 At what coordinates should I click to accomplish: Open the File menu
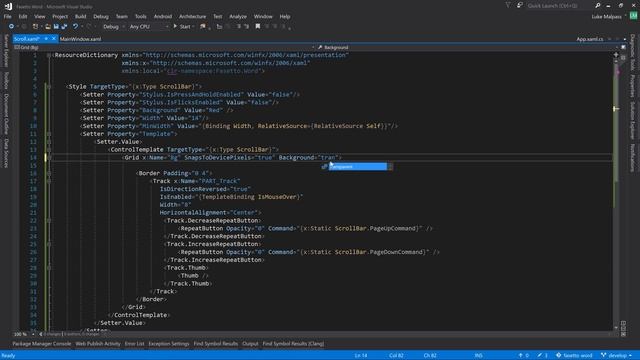pyautogui.click(x=7, y=17)
